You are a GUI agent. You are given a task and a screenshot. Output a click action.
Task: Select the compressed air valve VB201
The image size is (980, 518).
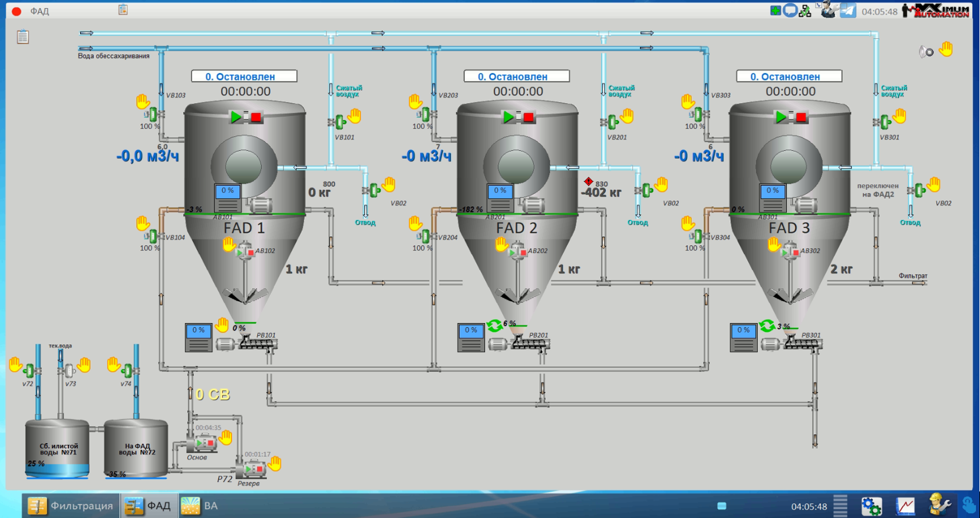click(x=611, y=122)
